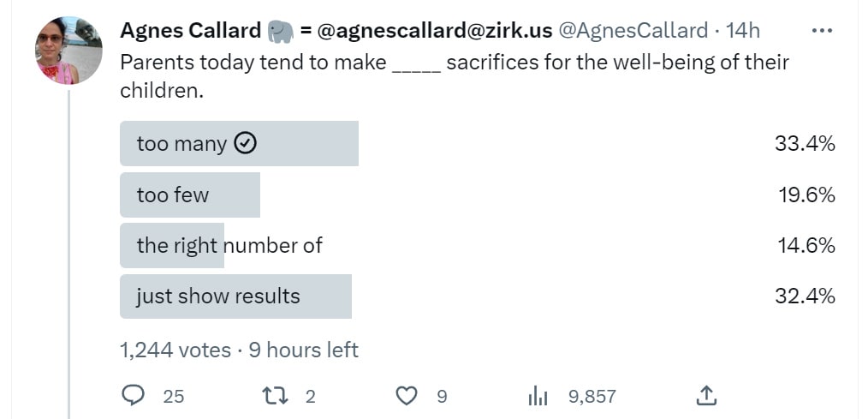
Task: Click the selected-vote checkmark icon
Action: (246, 143)
